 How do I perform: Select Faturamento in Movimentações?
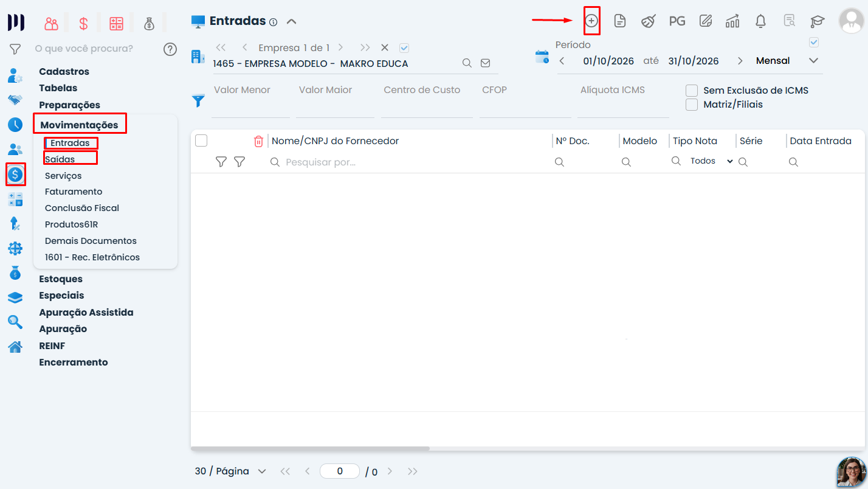74,192
